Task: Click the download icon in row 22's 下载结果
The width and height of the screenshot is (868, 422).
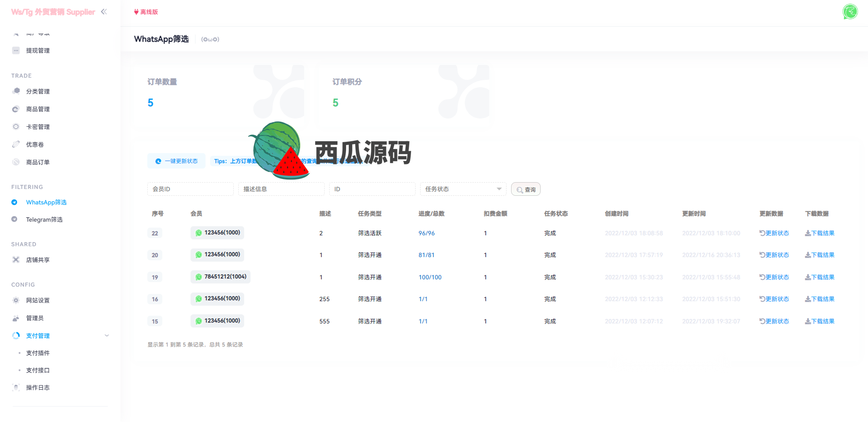Action: (x=808, y=233)
